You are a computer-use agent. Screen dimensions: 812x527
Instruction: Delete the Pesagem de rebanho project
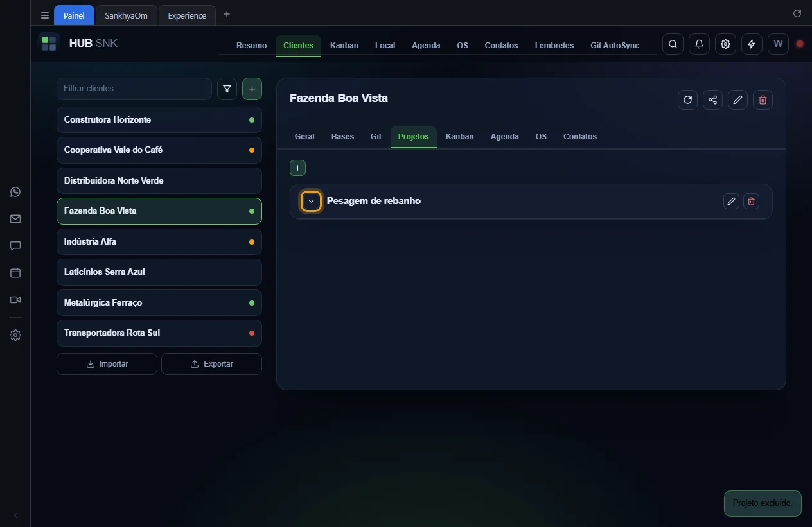tap(751, 202)
